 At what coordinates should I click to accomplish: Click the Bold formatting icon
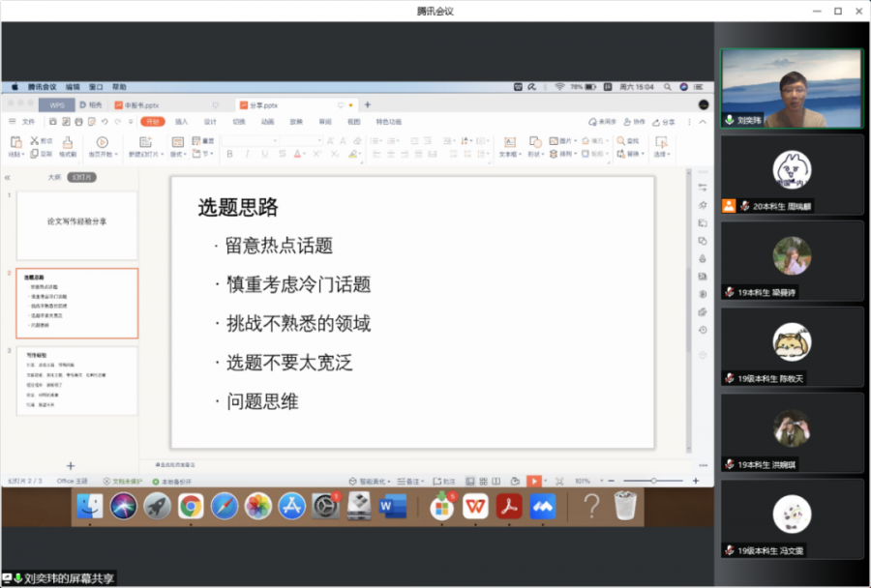229,154
